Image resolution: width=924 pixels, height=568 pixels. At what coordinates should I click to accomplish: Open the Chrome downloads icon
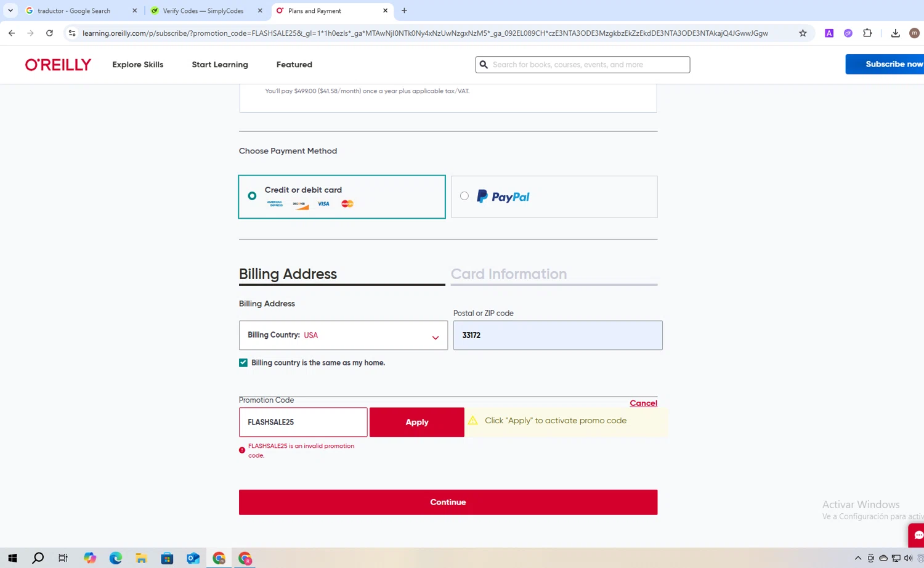(895, 33)
